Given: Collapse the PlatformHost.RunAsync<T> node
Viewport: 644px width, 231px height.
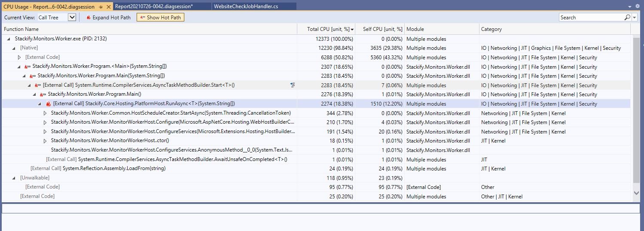Looking at the screenshot, I should (x=40, y=104).
